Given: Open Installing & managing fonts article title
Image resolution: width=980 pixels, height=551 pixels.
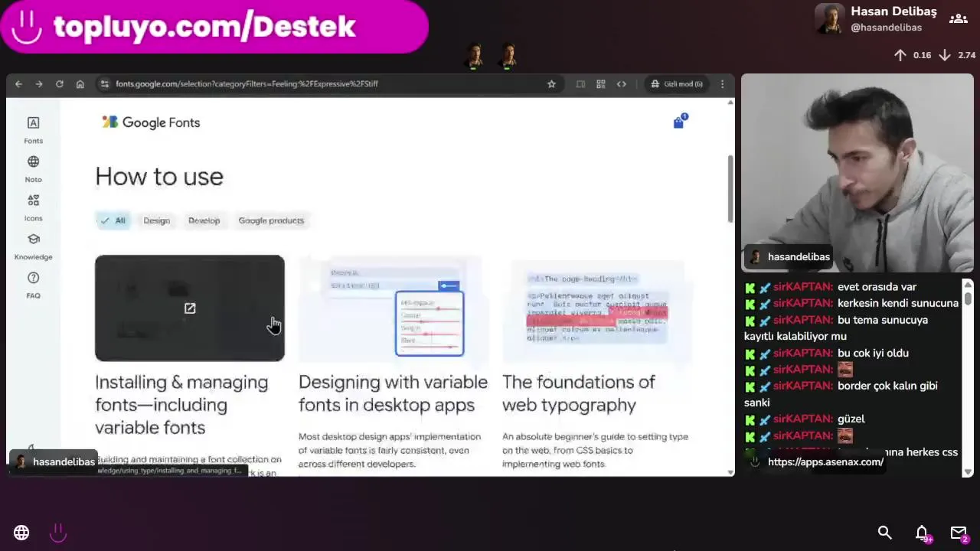Looking at the screenshot, I should click(181, 405).
